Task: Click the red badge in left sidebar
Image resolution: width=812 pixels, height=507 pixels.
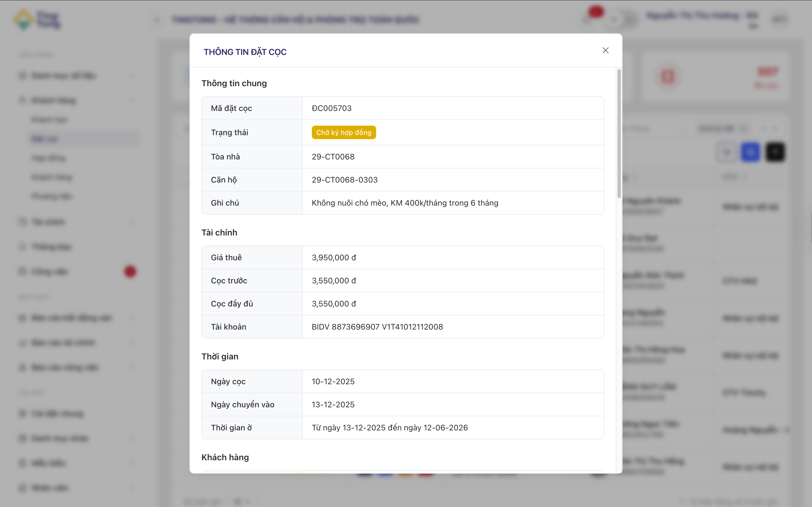Action: click(130, 272)
